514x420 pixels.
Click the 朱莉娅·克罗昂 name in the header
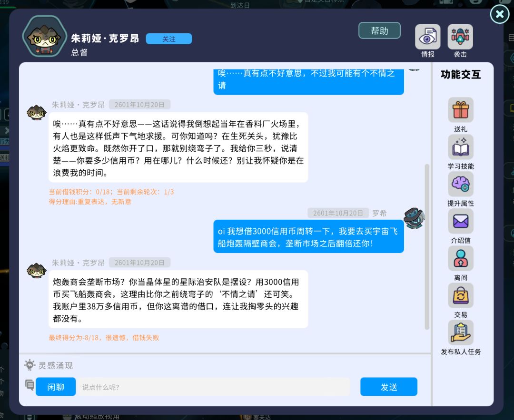tap(105, 39)
